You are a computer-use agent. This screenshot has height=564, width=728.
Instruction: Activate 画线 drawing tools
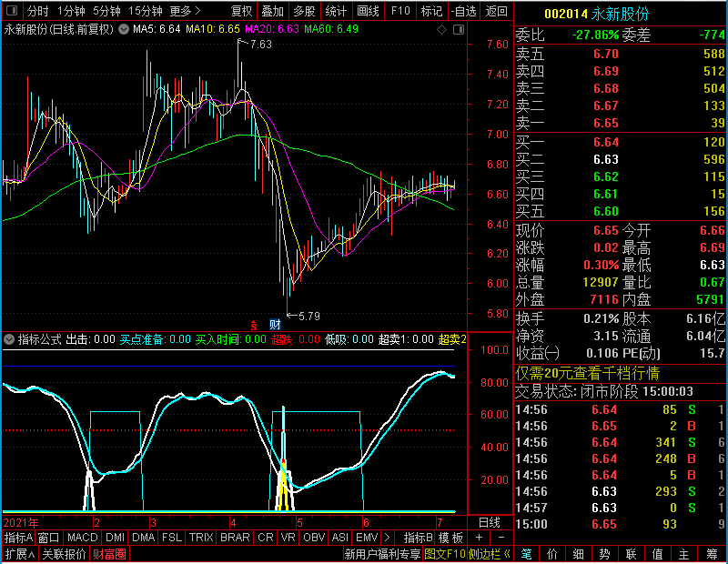[368, 11]
